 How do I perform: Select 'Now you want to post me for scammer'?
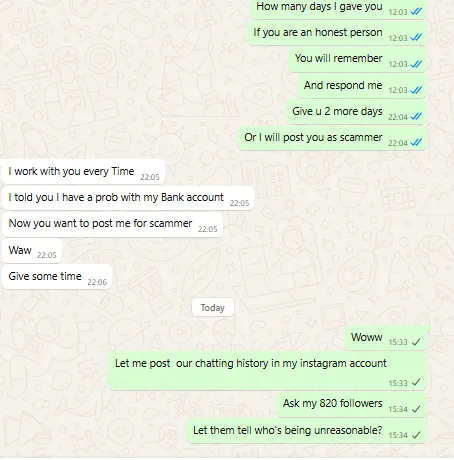coord(112,224)
